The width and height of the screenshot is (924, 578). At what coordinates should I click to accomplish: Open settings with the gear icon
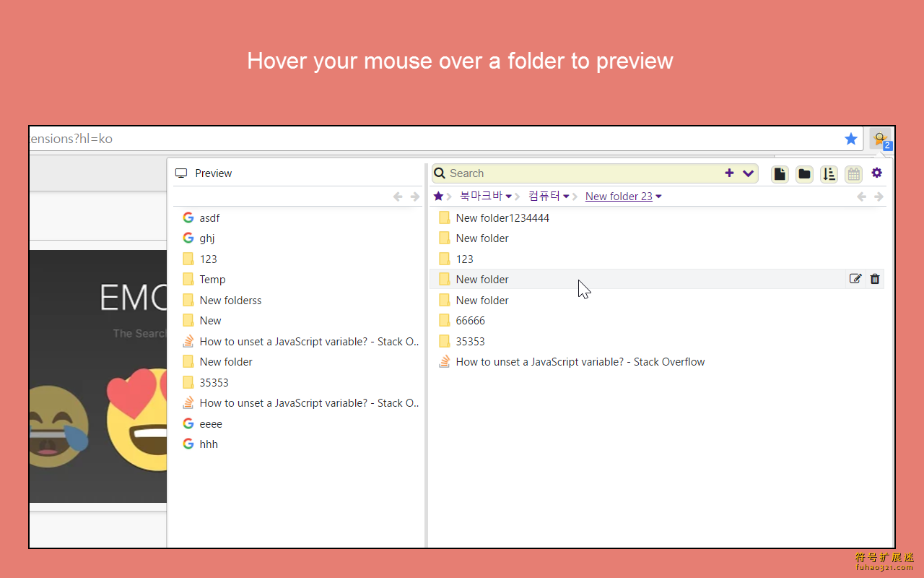877,173
